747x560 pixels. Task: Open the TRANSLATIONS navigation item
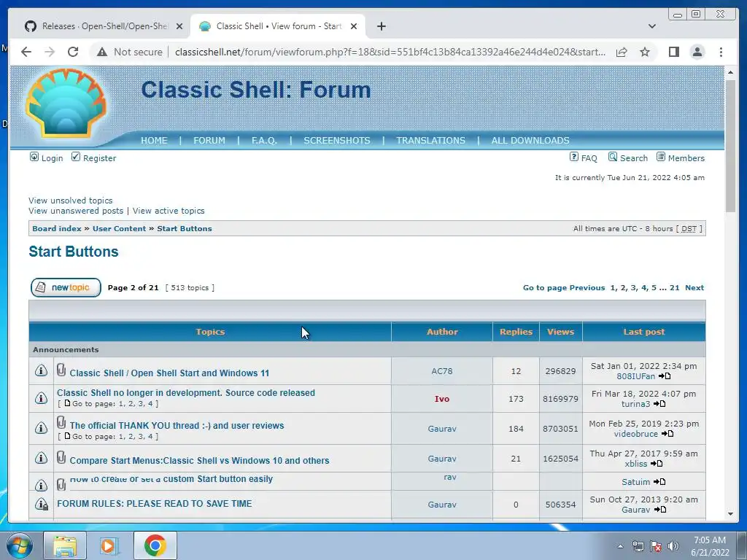pos(430,141)
